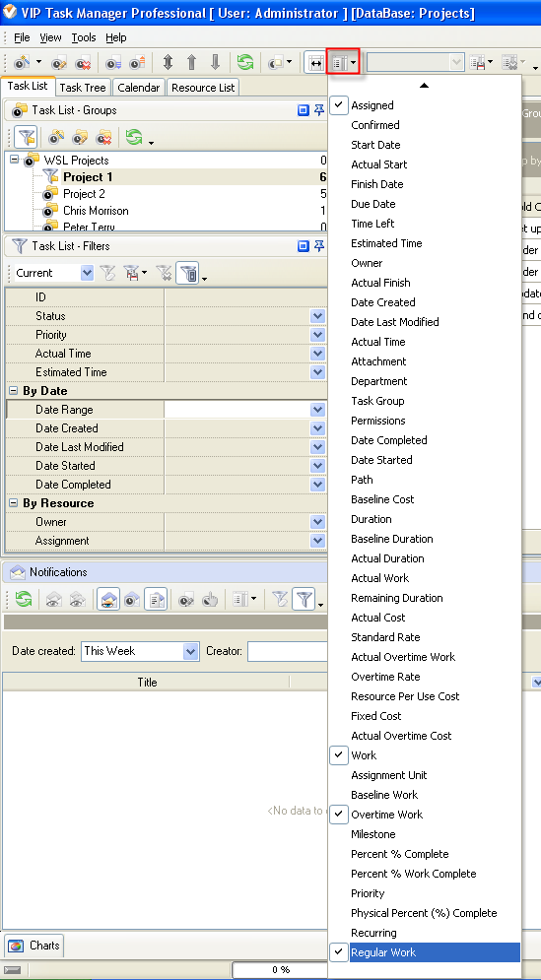The width and height of the screenshot is (541, 980).
Task: Collapse the WSL Projects tree node
Action: (x=15, y=160)
